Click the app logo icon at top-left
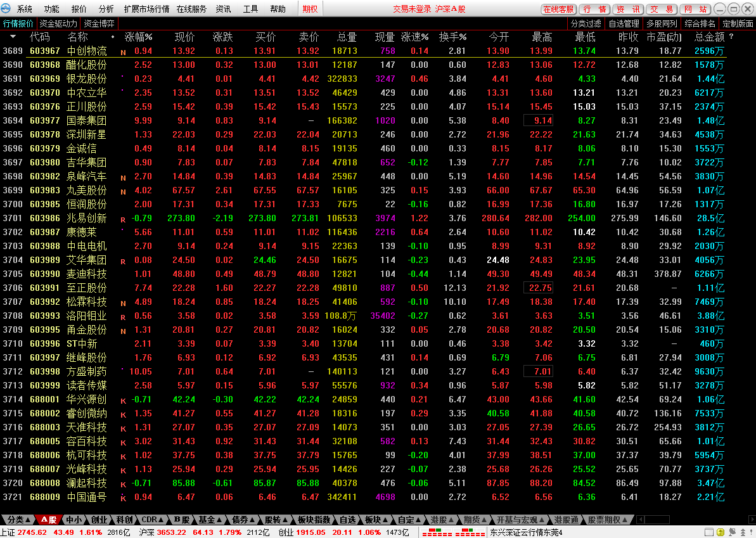Screen dimensions: 756x538 tap(6, 8)
